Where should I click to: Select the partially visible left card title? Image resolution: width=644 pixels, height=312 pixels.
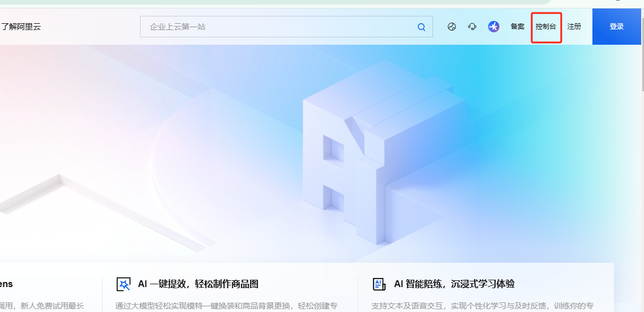click(7, 284)
